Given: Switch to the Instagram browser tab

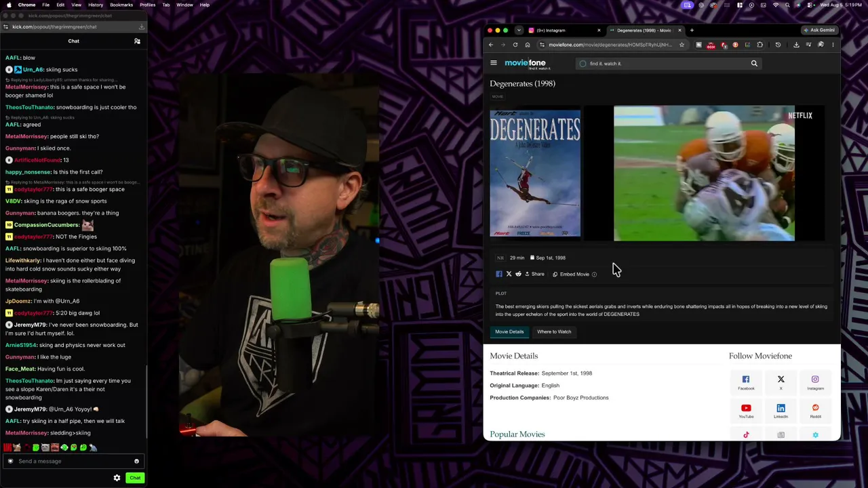Looking at the screenshot, I should 564,30.
